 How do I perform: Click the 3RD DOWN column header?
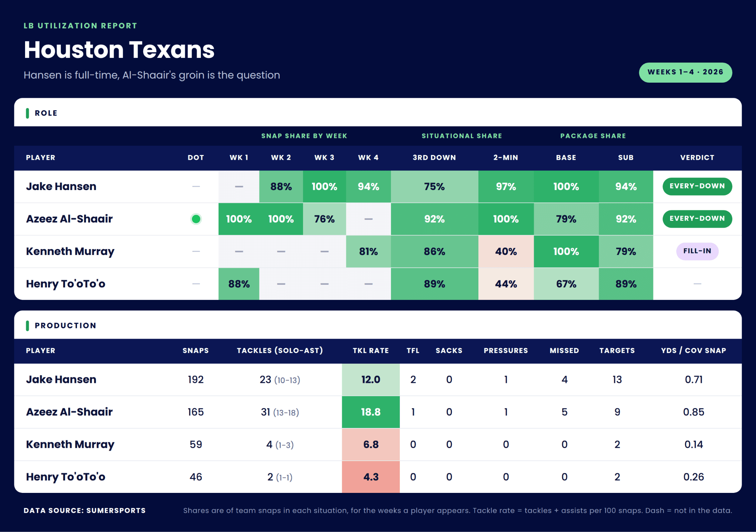(434, 158)
